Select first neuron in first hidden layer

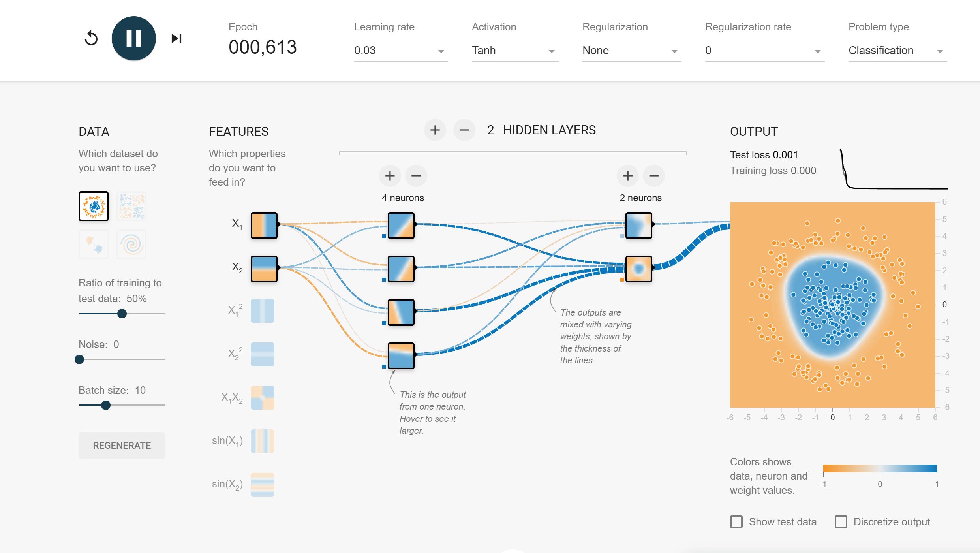click(x=401, y=226)
